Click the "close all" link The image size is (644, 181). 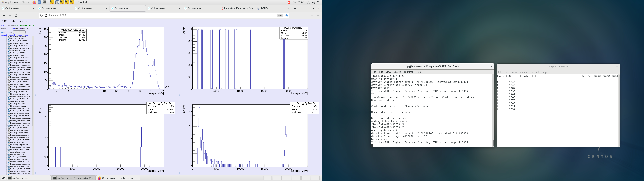tap(12, 35)
